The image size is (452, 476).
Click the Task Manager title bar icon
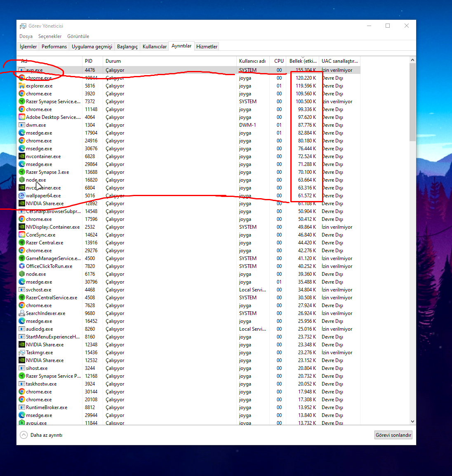(x=23, y=26)
